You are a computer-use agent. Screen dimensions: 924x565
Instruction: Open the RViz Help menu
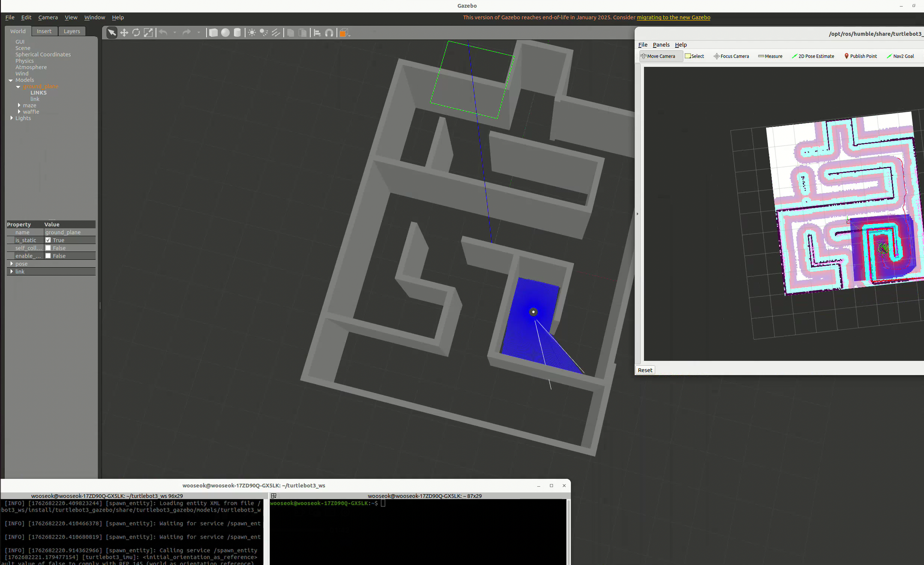(x=680, y=45)
